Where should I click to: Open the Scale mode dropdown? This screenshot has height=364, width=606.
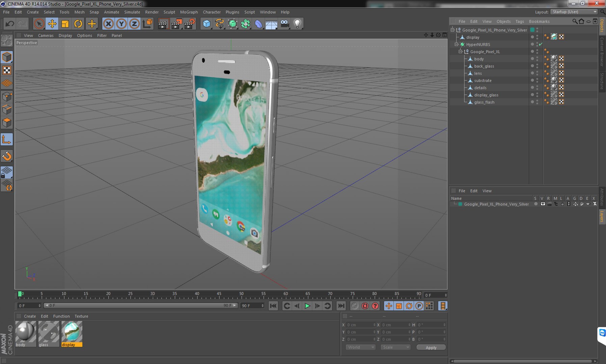pos(395,347)
